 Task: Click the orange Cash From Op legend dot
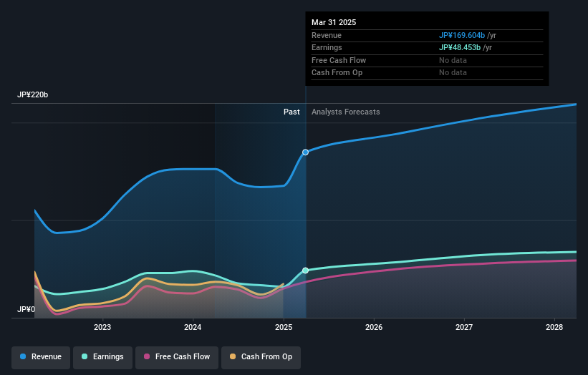233,356
